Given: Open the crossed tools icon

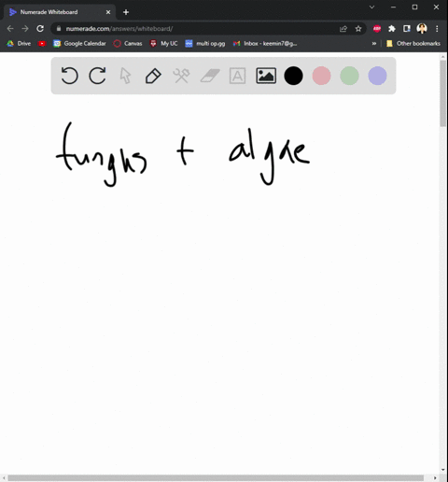Looking at the screenshot, I should pyautogui.click(x=181, y=76).
